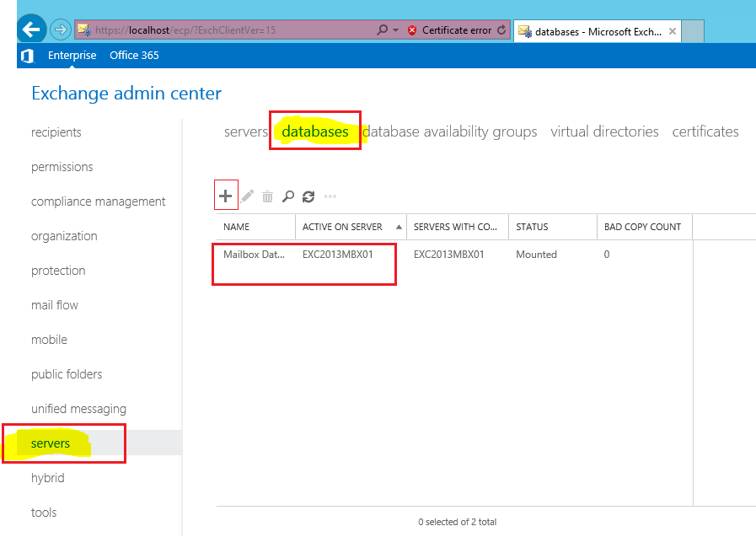This screenshot has width=756, height=537.
Task: Sort by STATUS column header
Action: click(x=553, y=227)
